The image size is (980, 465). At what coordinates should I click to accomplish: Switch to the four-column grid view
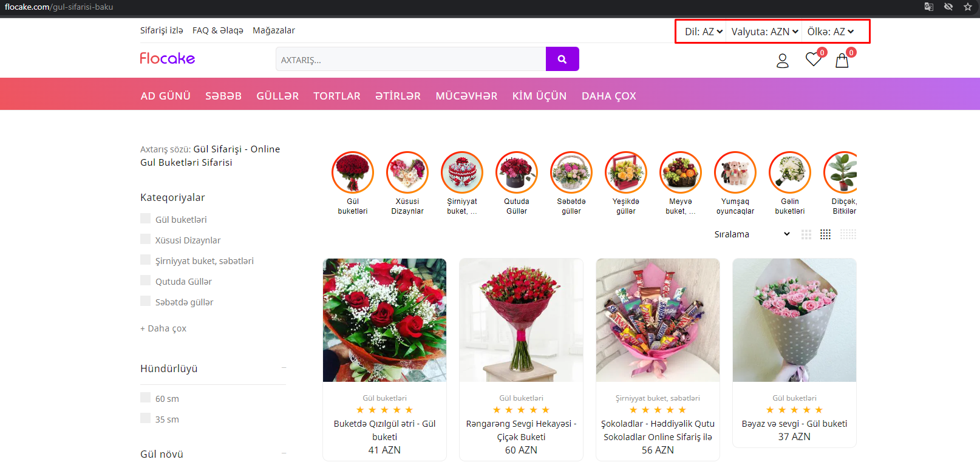[825, 234]
